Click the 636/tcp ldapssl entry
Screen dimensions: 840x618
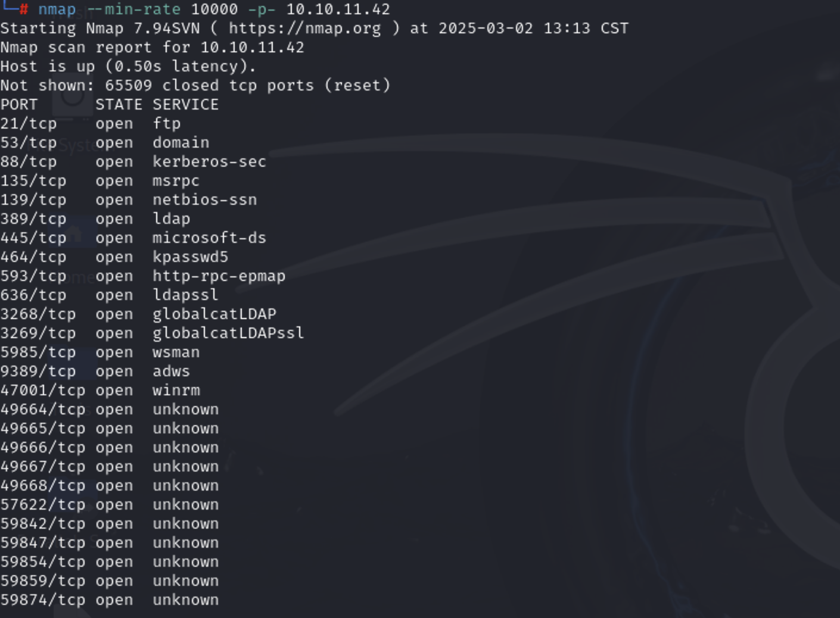point(110,295)
